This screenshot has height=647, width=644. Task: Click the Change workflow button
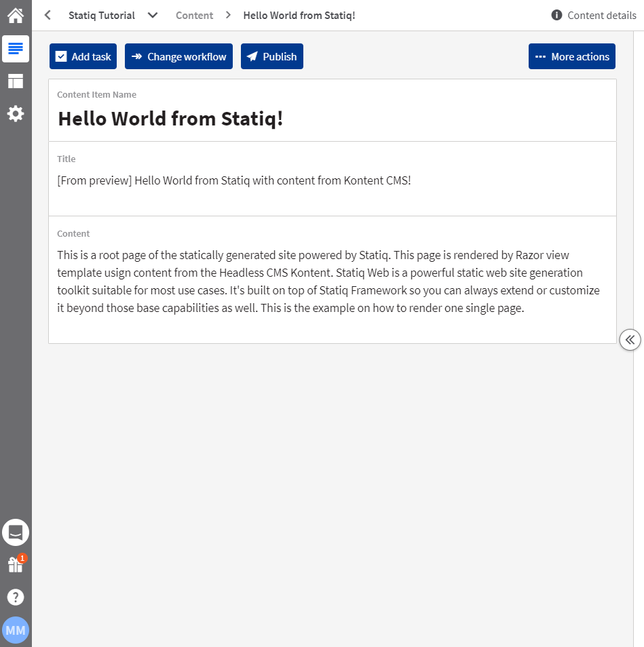[178, 56]
